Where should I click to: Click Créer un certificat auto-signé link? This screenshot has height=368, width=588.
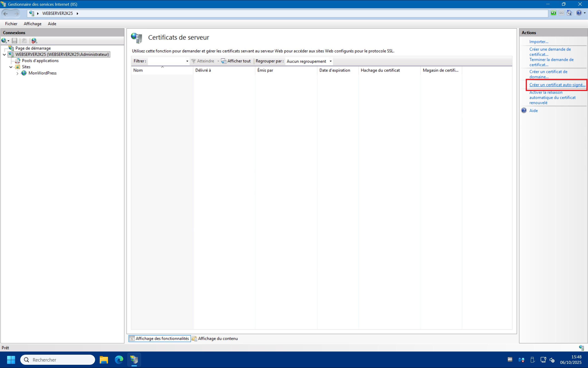pyautogui.click(x=557, y=85)
